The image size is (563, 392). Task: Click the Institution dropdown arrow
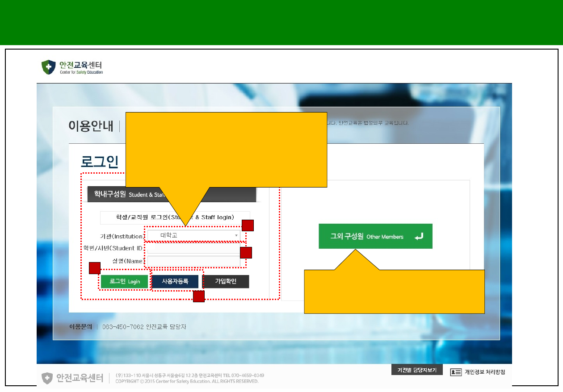pyautogui.click(x=236, y=235)
